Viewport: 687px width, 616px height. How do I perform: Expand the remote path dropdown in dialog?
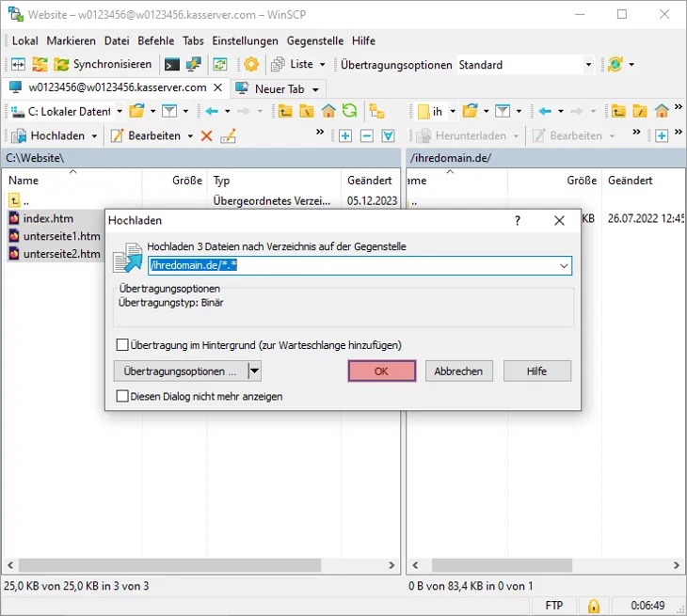(564, 266)
